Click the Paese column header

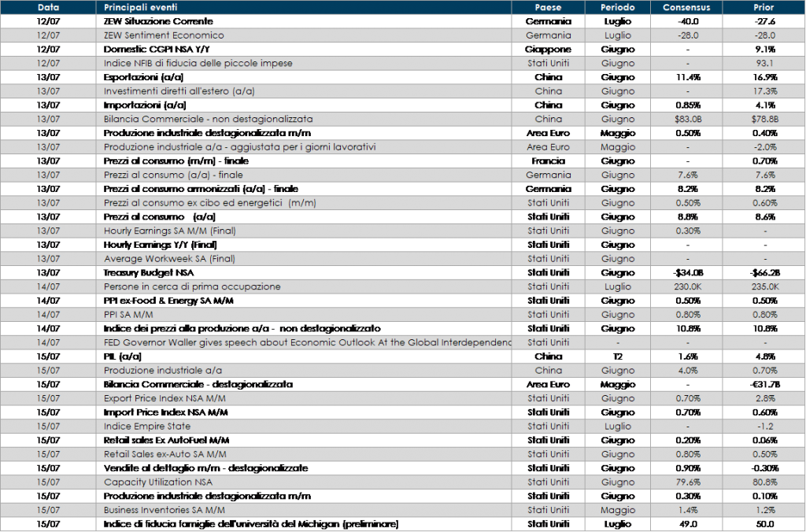(x=548, y=7)
